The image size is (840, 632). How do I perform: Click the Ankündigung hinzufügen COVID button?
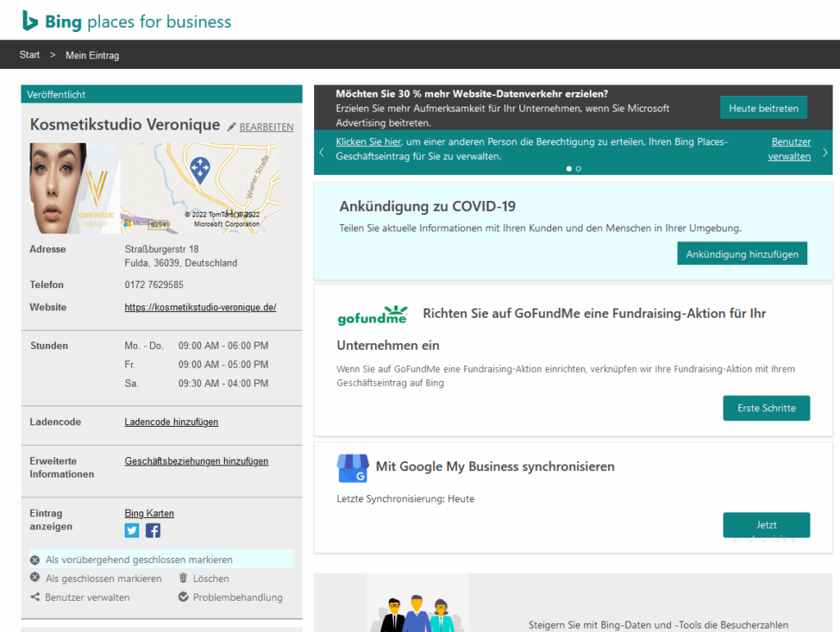click(742, 253)
